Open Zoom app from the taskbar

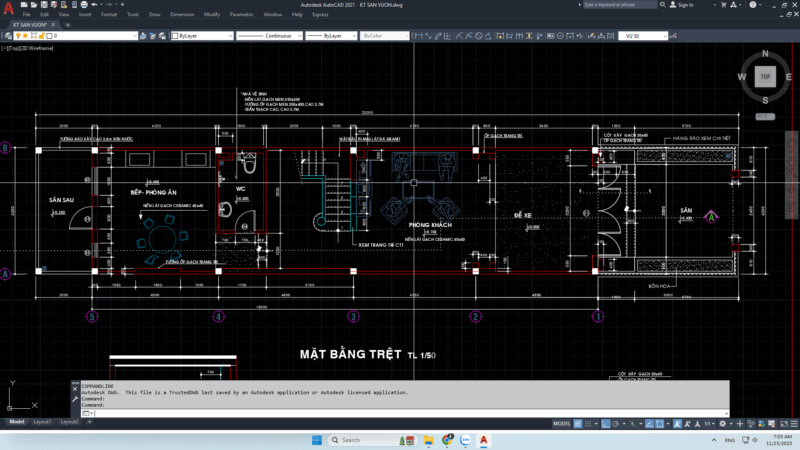pyautogui.click(x=465, y=440)
